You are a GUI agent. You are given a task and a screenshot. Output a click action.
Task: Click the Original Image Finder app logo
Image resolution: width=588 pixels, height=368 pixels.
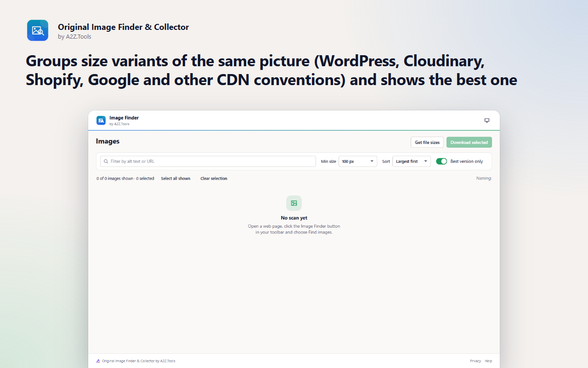tap(38, 30)
